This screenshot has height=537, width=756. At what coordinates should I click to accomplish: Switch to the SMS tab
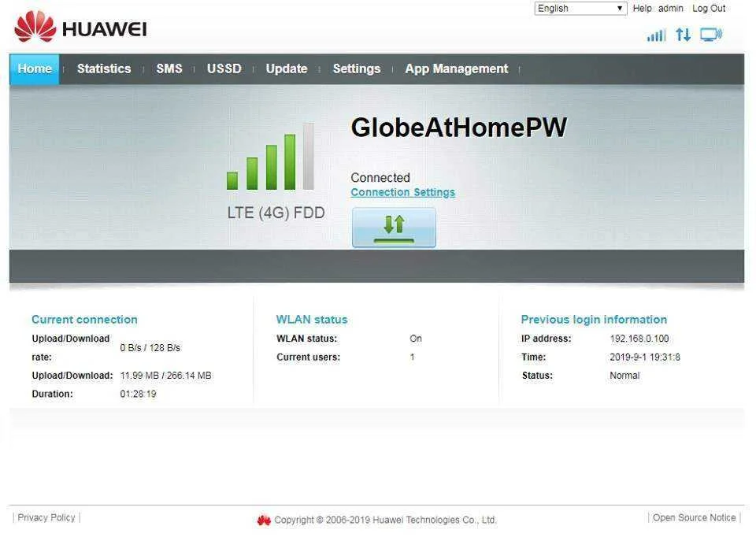click(169, 69)
